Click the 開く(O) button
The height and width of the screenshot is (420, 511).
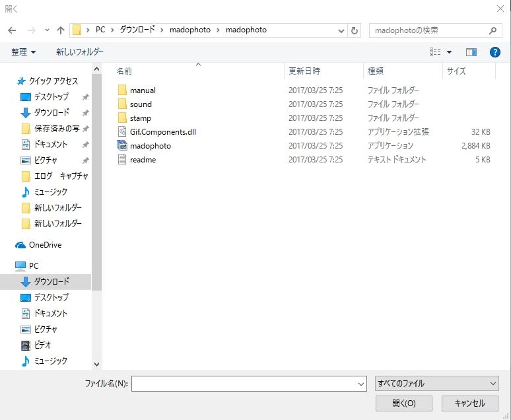[404, 403]
